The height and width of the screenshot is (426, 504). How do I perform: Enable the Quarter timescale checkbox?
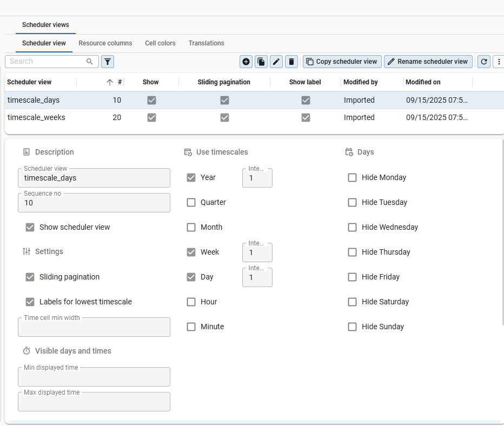click(x=191, y=202)
